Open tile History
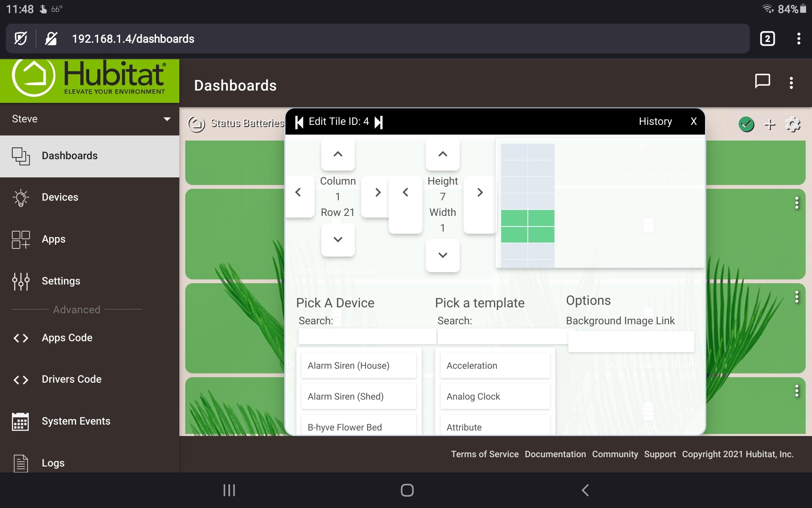Screen dimensions: 812x508 point(655,121)
